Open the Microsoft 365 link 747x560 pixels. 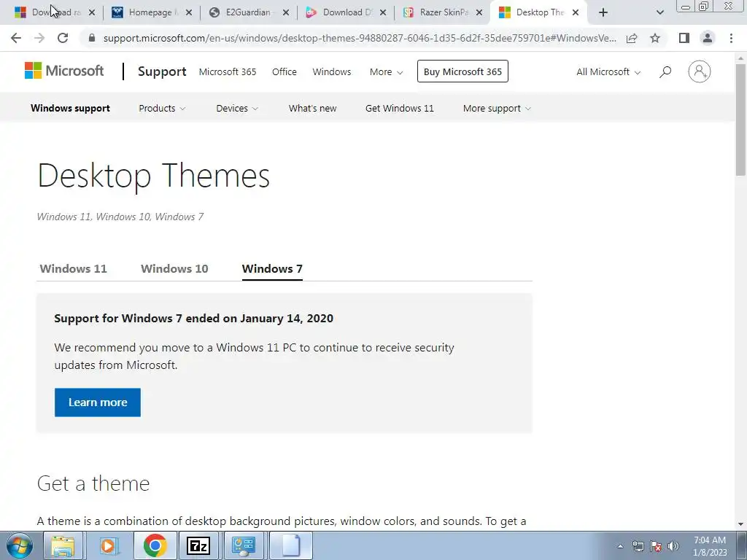pyautogui.click(x=228, y=72)
